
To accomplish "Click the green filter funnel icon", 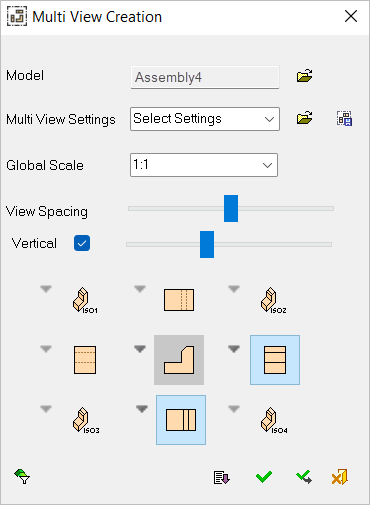I will [22, 476].
